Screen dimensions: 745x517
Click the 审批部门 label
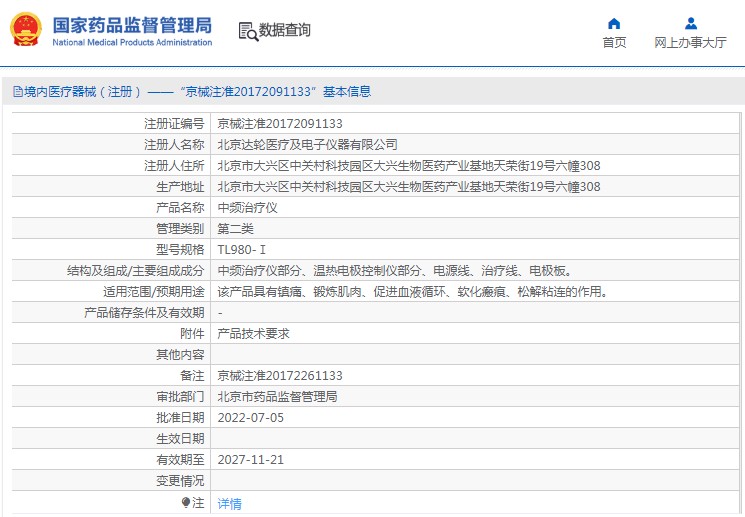pyautogui.click(x=180, y=397)
